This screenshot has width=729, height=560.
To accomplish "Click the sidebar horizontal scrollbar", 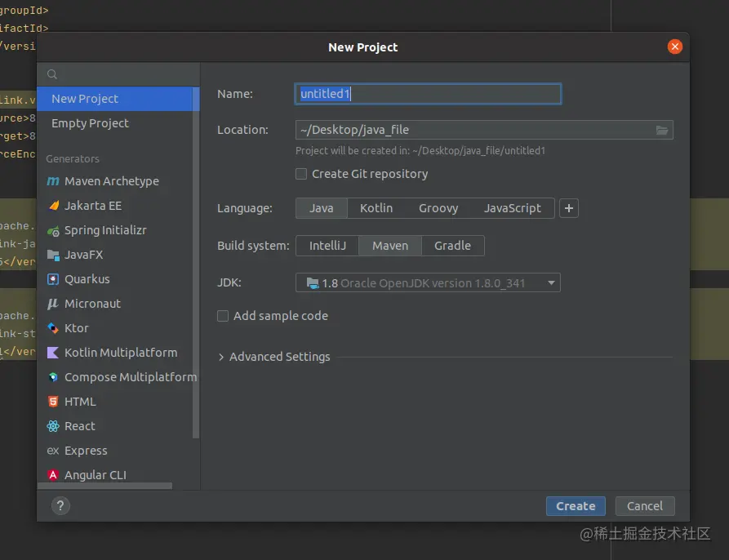I will pyautogui.click(x=104, y=486).
